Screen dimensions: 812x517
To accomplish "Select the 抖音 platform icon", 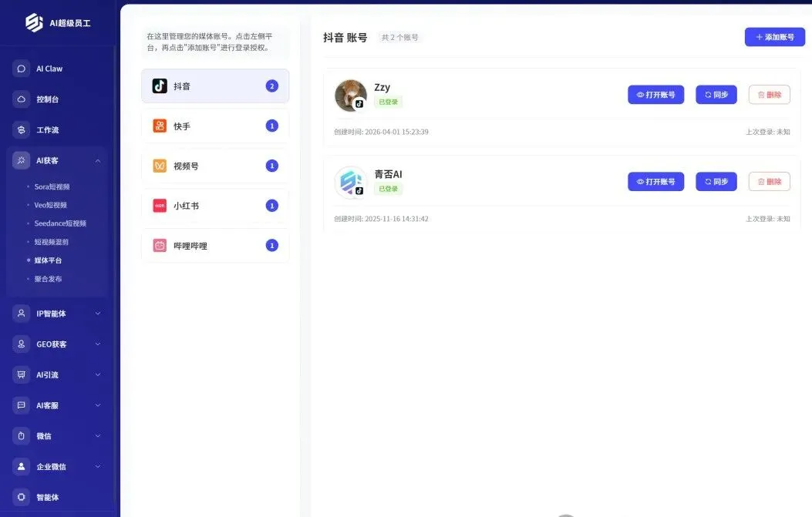I will tap(159, 86).
